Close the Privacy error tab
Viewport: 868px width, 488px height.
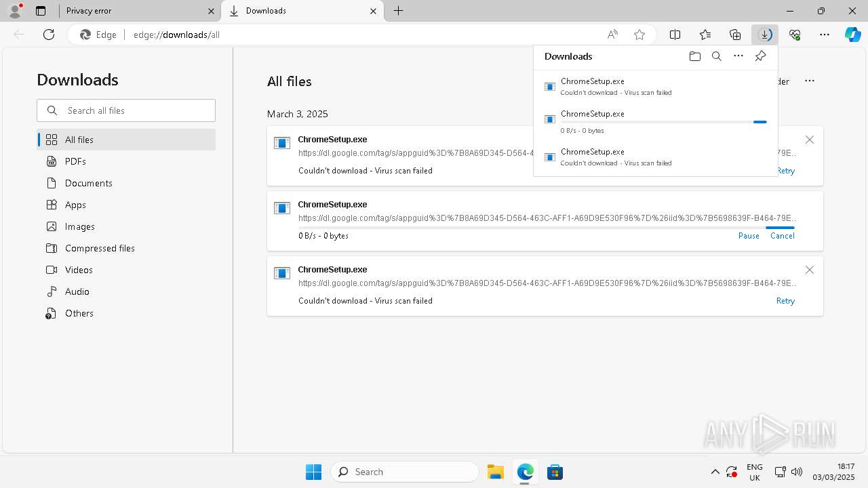tap(212, 11)
